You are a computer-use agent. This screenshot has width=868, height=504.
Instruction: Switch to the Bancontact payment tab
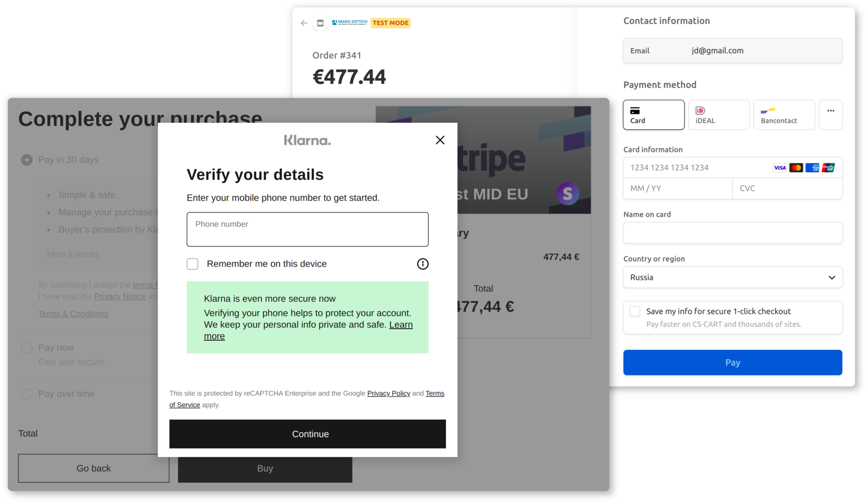pos(784,115)
